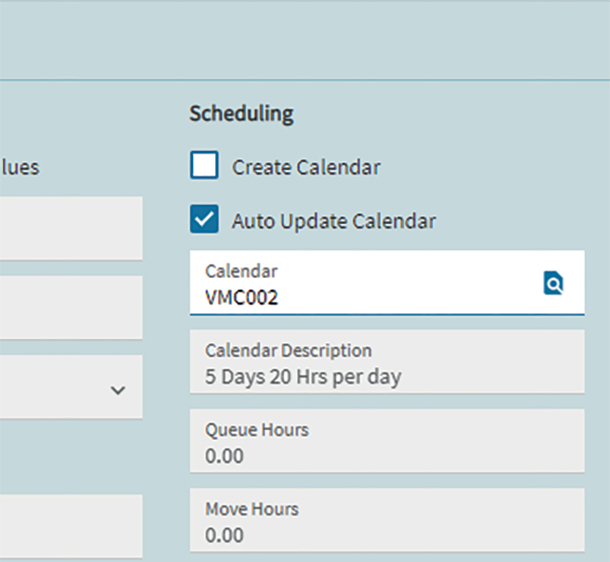The width and height of the screenshot is (610, 562).
Task: Click the "Create Calendar" label text
Action: pyautogui.click(x=306, y=167)
